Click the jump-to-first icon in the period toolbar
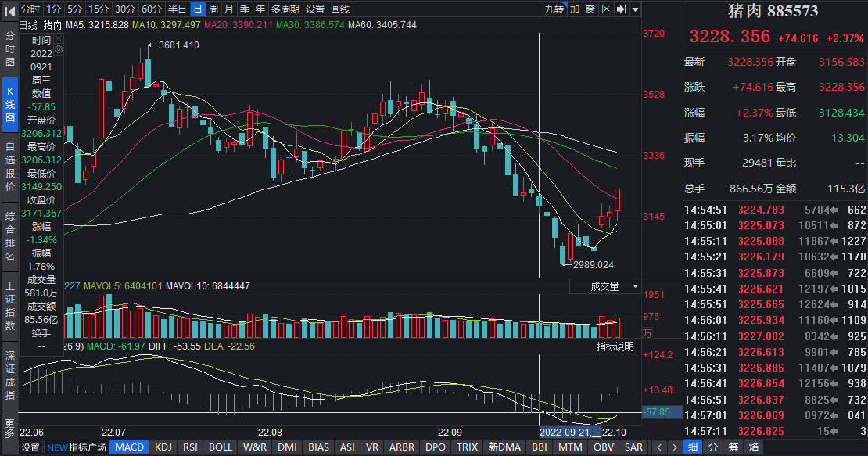Image resolution: width=868 pixels, height=456 pixels. point(11,9)
